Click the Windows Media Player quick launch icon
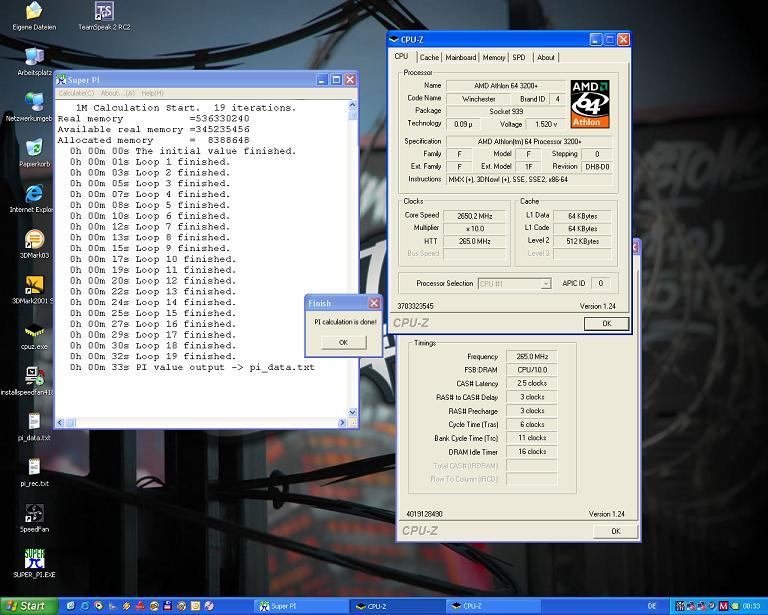Viewport: 768px width, 615px height. pos(98,606)
